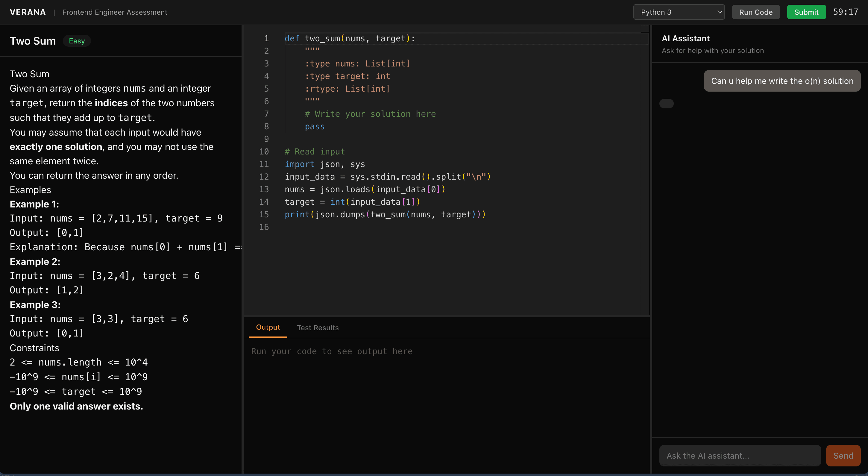
Task: Click the AI typing indicator bubble
Action: (x=666, y=104)
